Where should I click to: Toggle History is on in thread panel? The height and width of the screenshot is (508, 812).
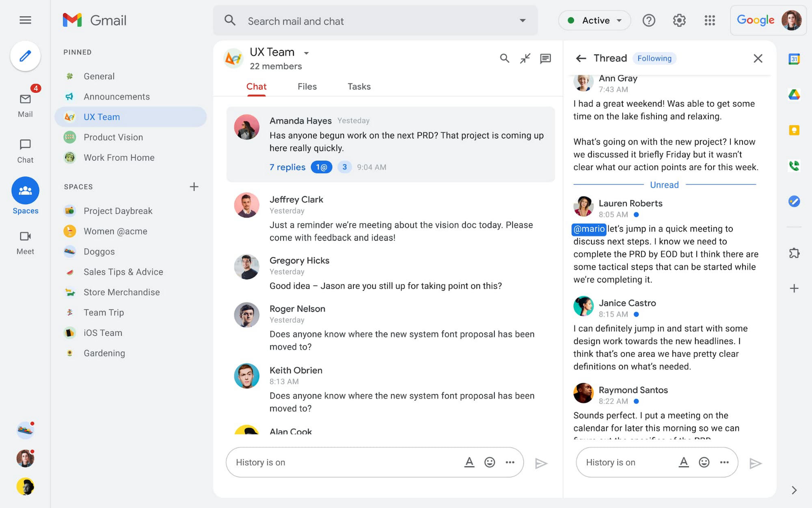coord(610,462)
